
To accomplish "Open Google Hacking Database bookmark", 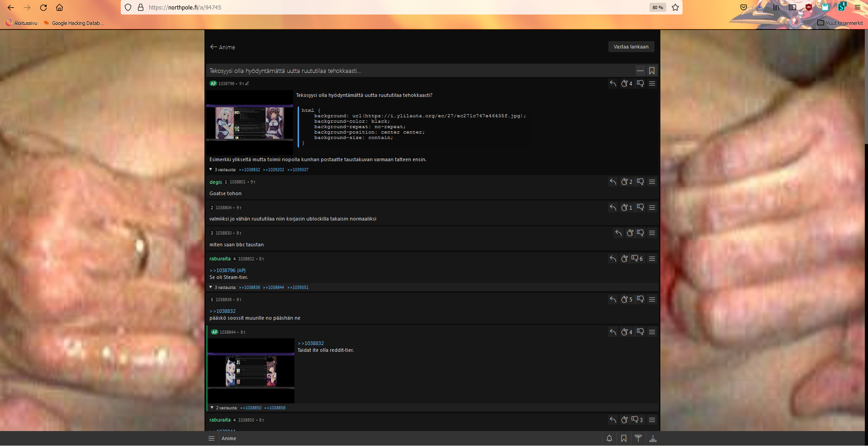I will click(74, 23).
